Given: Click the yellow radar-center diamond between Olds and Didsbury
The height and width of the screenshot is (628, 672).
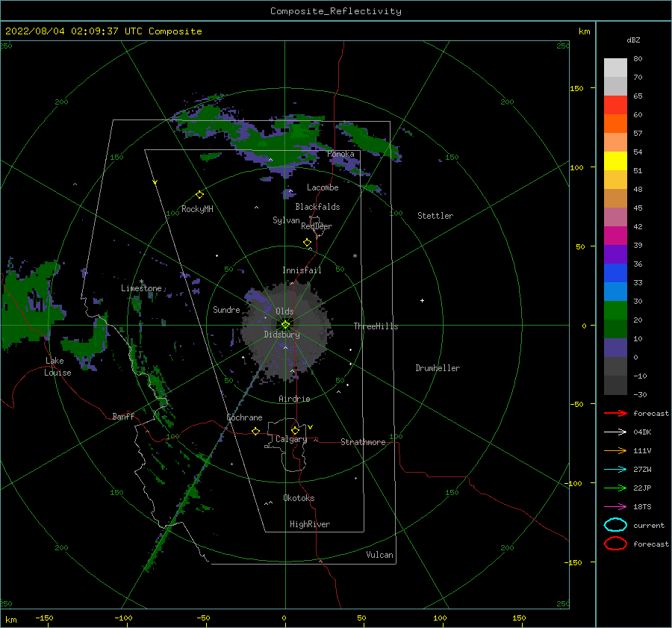Looking at the screenshot, I should 285,325.
